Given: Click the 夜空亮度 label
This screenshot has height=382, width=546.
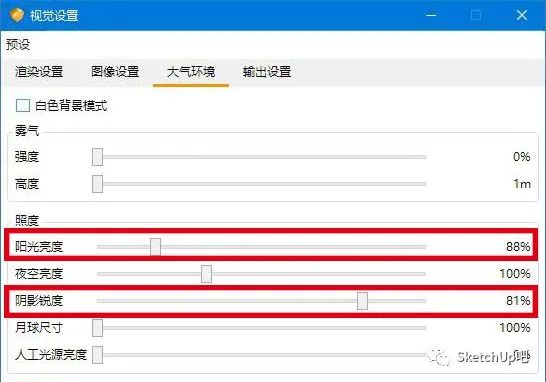Looking at the screenshot, I should coord(39,273).
